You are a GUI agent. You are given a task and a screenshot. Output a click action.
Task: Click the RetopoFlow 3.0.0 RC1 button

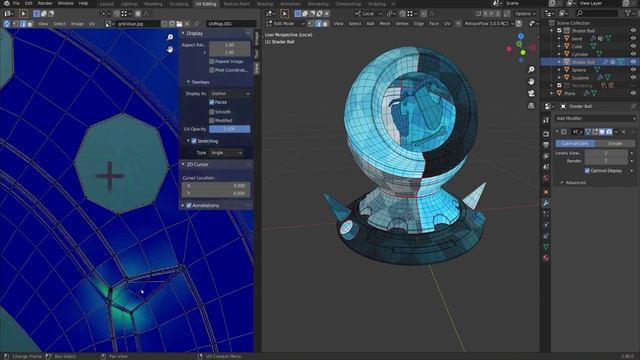click(488, 24)
